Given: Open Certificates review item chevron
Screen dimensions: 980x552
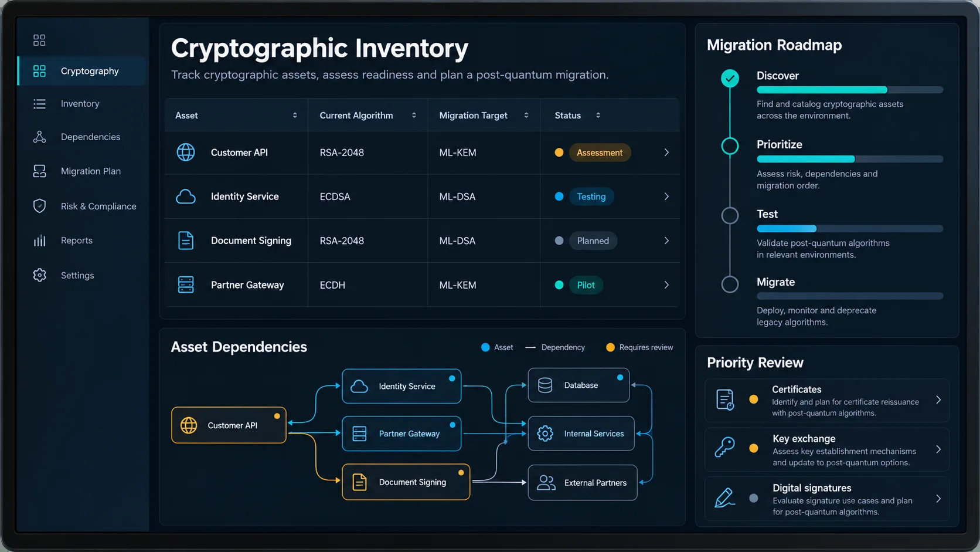Looking at the screenshot, I should click(938, 400).
